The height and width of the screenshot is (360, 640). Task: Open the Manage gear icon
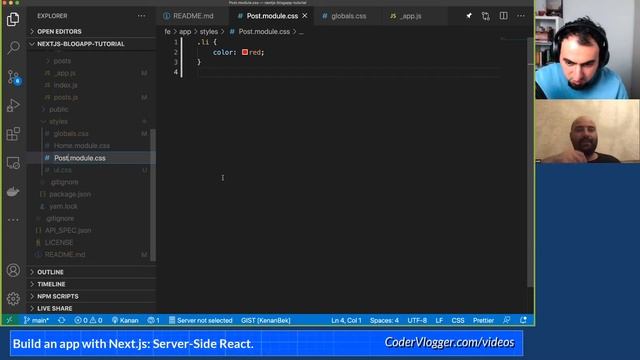[x=13, y=299]
